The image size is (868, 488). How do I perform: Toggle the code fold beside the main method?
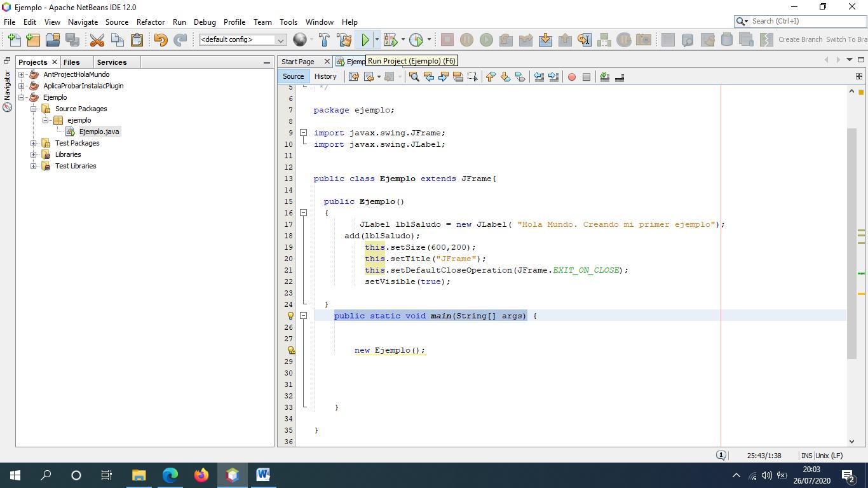[304, 316]
